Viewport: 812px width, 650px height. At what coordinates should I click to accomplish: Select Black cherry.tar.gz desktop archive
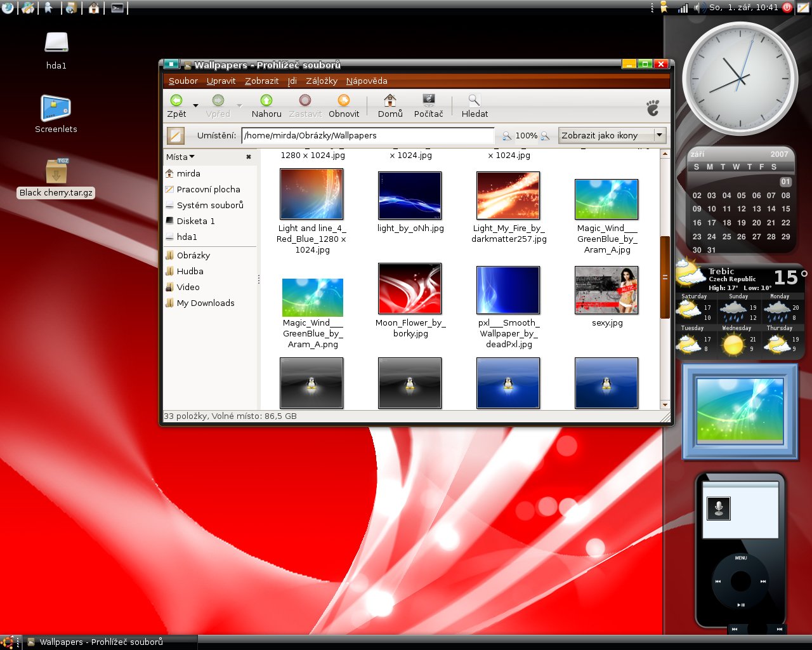point(56,171)
